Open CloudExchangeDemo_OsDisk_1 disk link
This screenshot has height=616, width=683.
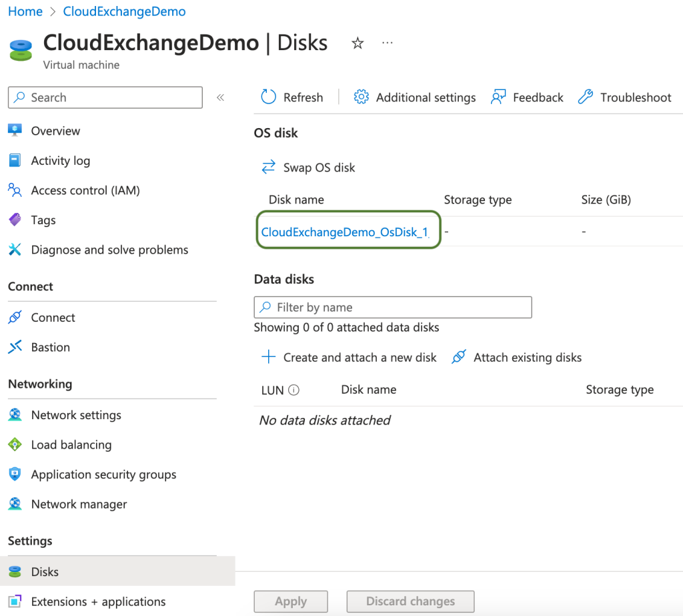point(345,232)
